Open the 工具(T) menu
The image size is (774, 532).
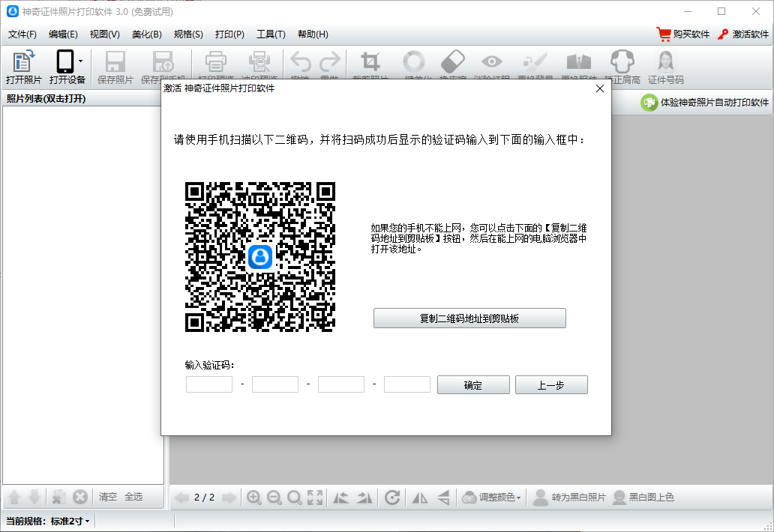point(271,34)
